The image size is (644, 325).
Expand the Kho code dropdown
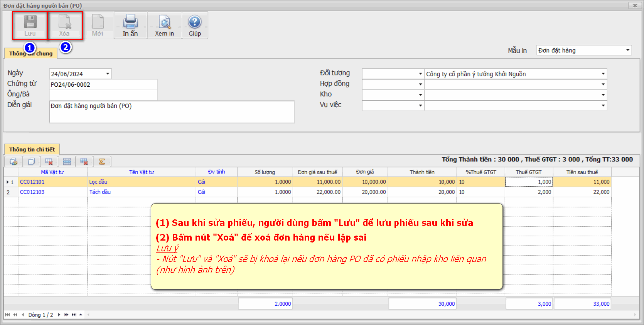tap(420, 95)
